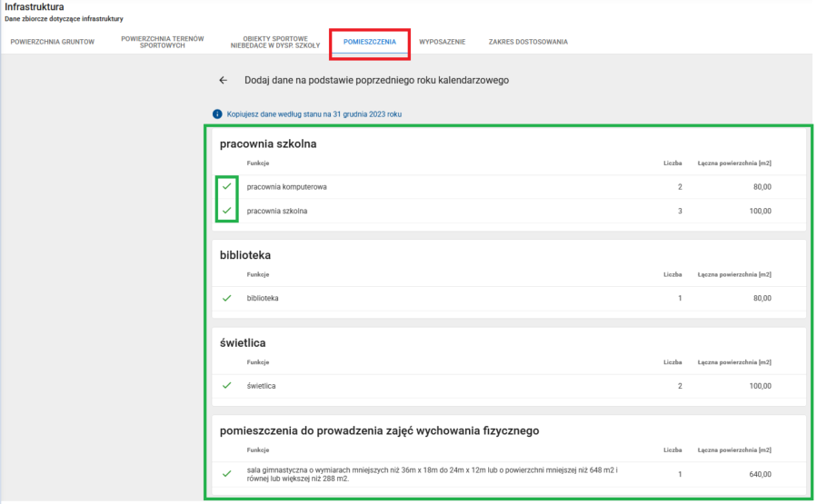Select the Pomieszczenia tab
817x504 pixels.
tap(370, 42)
